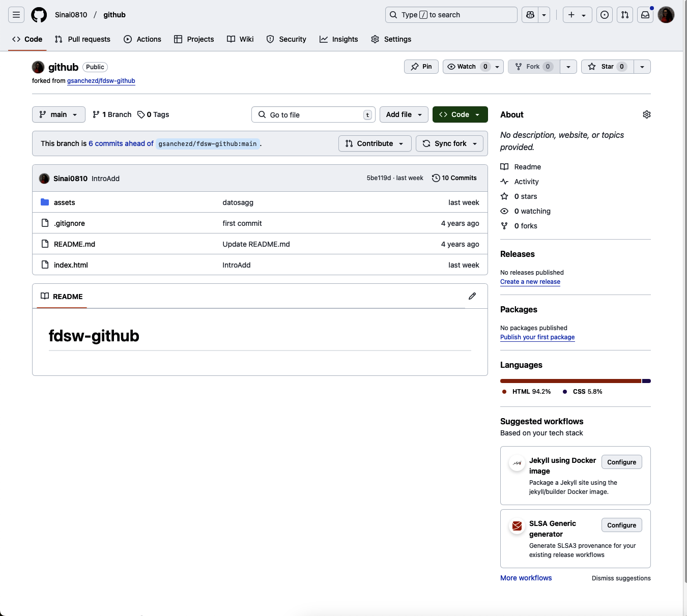This screenshot has height=616, width=687.
Task: Open the More workflows link
Action: pos(526,578)
